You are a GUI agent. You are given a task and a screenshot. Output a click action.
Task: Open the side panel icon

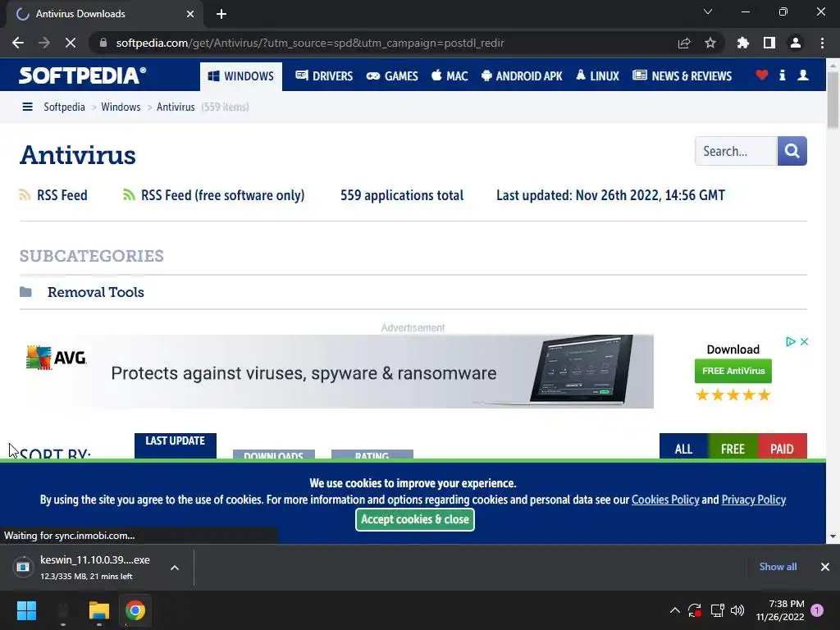(x=769, y=43)
